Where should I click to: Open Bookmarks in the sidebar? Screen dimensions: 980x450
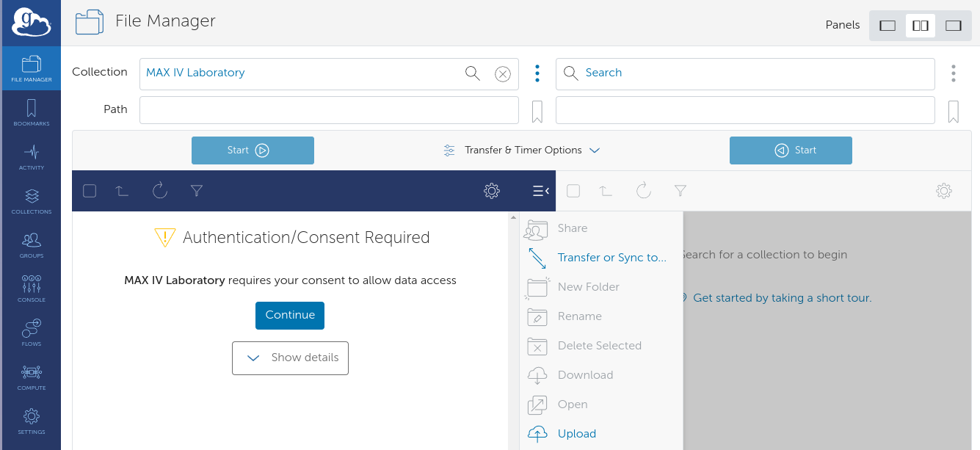(x=31, y=113)
